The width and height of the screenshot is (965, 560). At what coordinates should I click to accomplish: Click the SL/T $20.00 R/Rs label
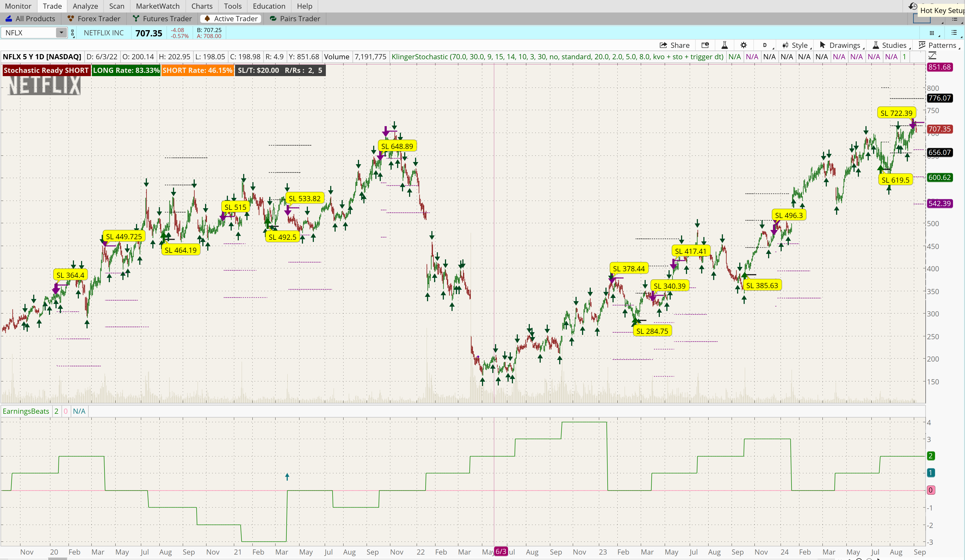point(280,70)
